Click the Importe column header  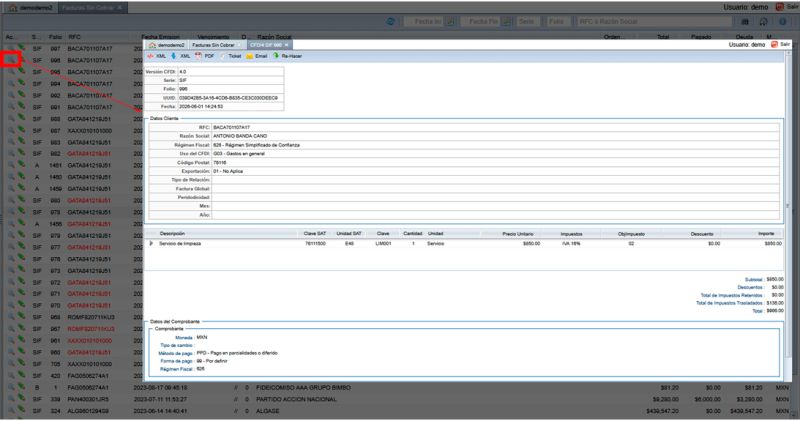point(766,234)
